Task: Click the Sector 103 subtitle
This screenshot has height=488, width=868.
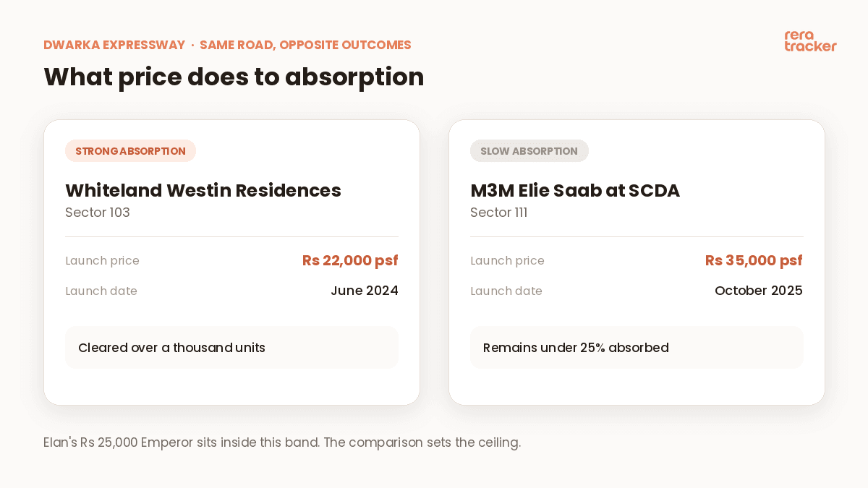Action: pyautogui.click(x=98, y=213)
